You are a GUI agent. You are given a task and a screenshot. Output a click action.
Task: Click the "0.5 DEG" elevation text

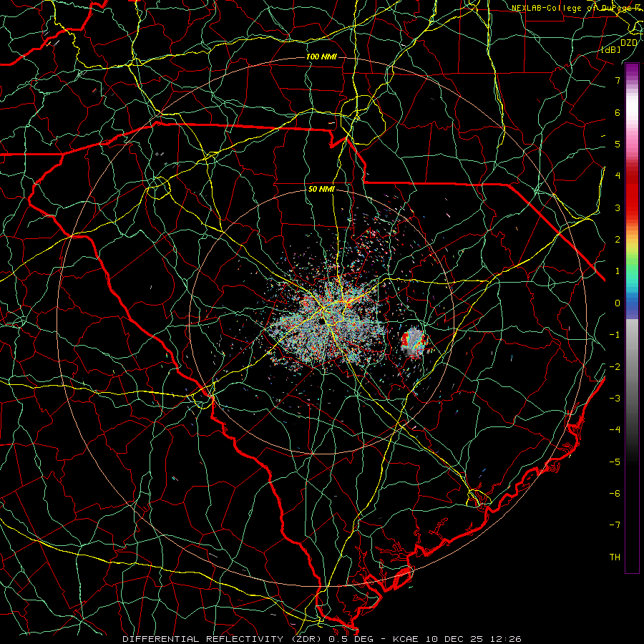click(351, 639)
